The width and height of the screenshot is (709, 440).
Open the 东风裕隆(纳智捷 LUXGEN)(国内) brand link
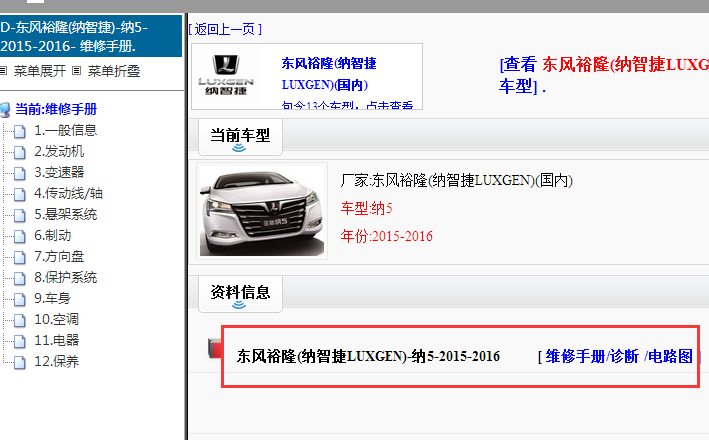(x=329, y=74)
